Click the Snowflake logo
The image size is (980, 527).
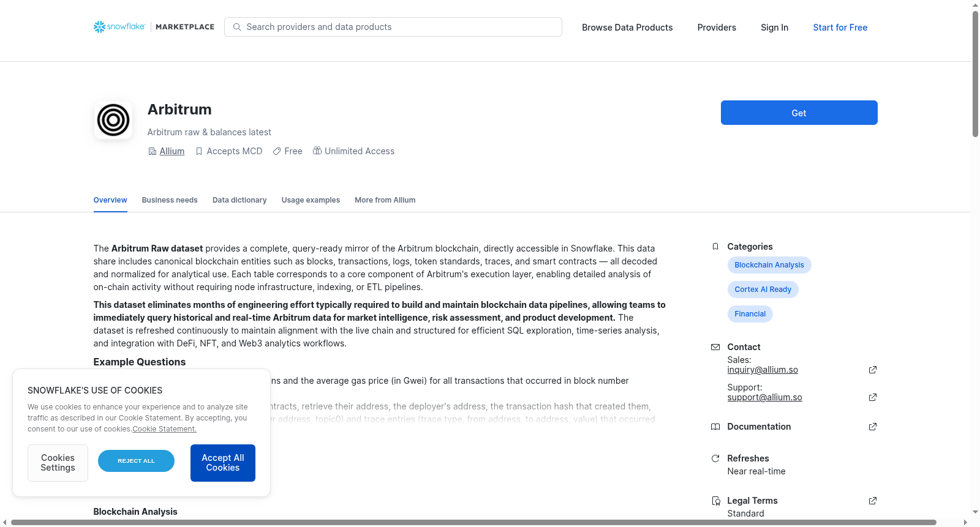119,27
